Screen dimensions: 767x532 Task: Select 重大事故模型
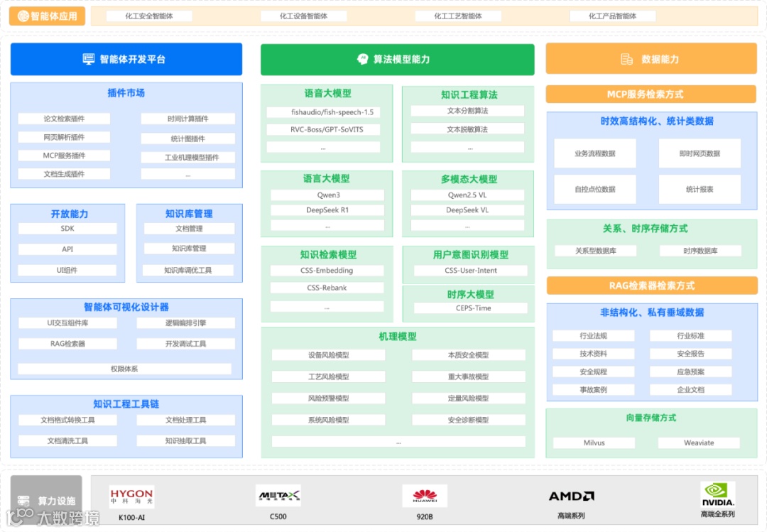click(469, 376)
